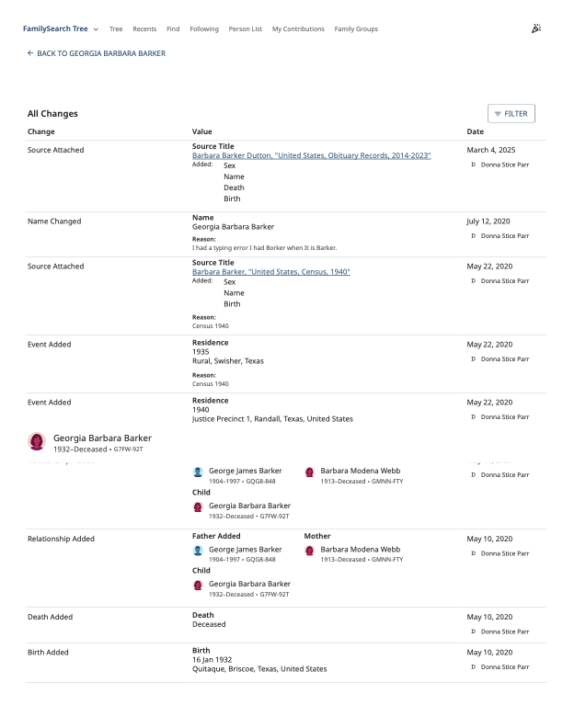
Task: Click the Georgia Barbara Barker profile avatar icon
Action: coord(37,441)
